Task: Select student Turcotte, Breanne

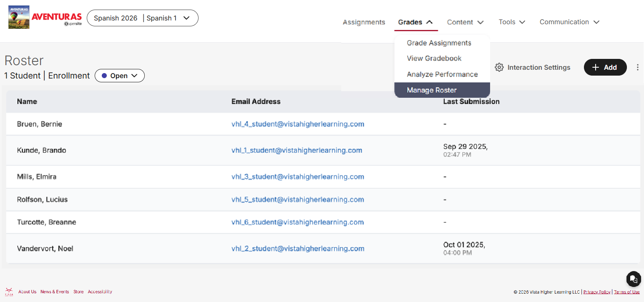Action: 46,222
